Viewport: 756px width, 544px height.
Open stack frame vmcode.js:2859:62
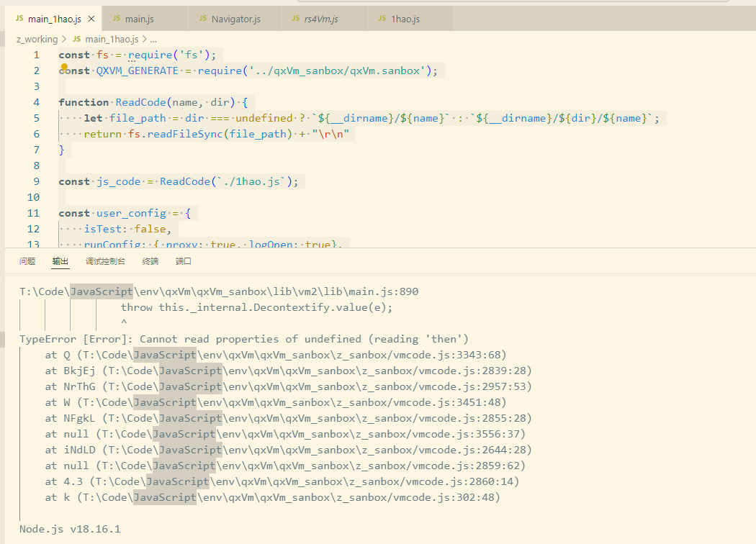click(285, 466)
